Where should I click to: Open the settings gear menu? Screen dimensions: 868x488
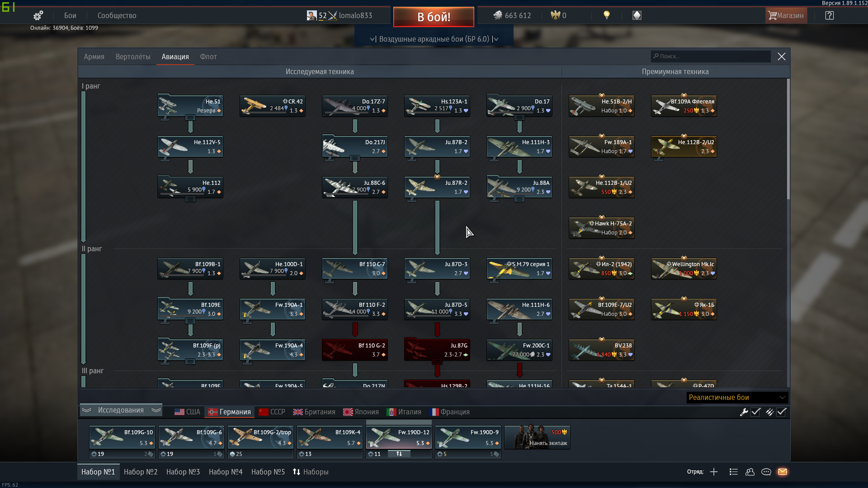pyautogui.click(x=38, y=15)
